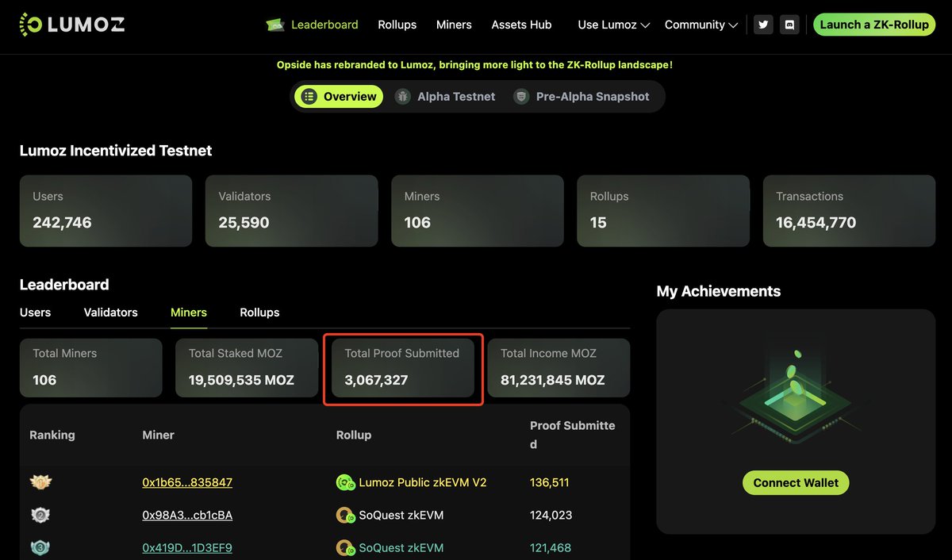This screenshot has width=952, height=560.
Task: Click the second-place rank badge
Action: (x=40, y=515)
